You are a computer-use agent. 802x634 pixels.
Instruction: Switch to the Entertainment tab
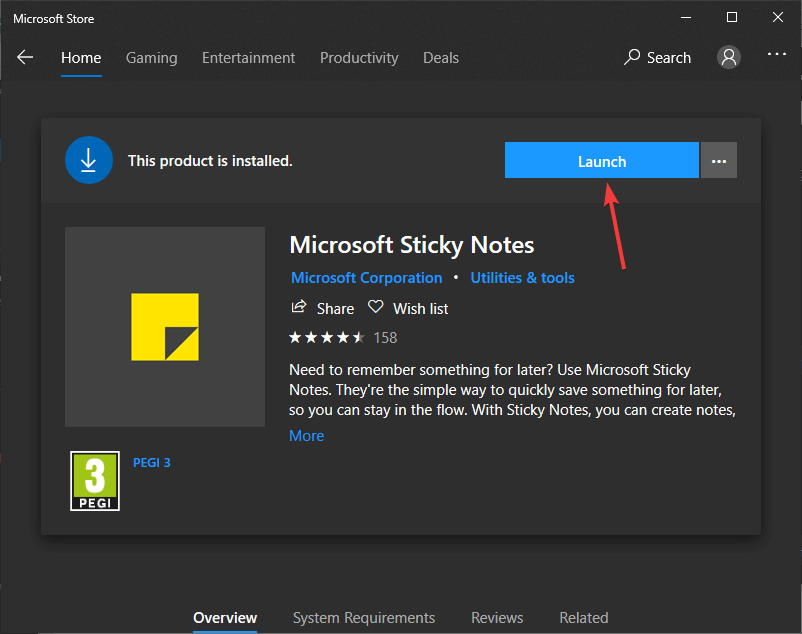click(x=248, y=58)
